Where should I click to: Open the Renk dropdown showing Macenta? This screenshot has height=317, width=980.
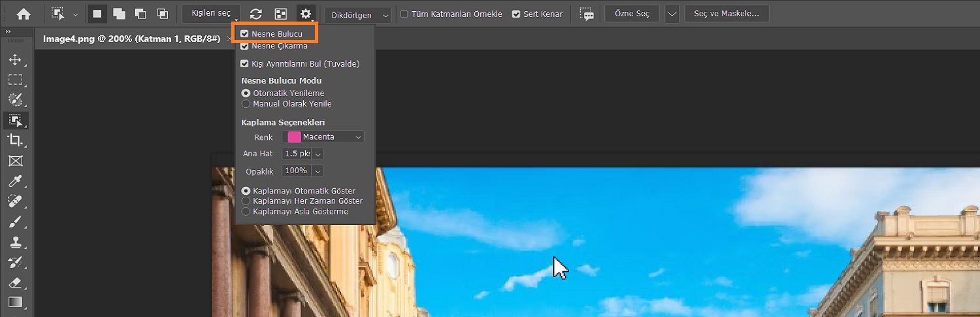click(323, 137)
